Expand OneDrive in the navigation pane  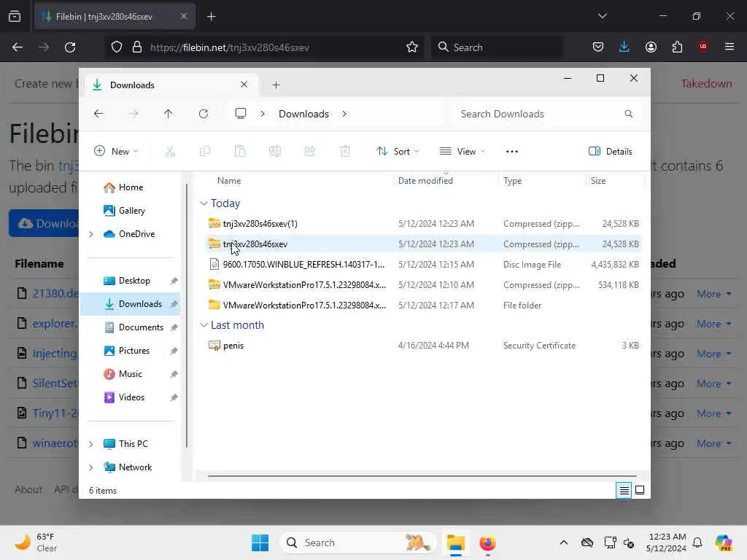(x=91, y=234)
